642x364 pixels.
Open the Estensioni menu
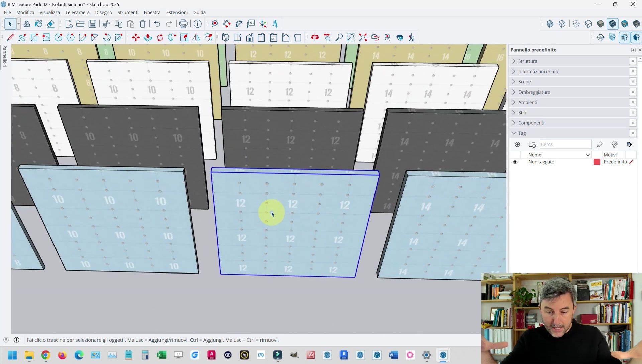click(x=177, y=12)
